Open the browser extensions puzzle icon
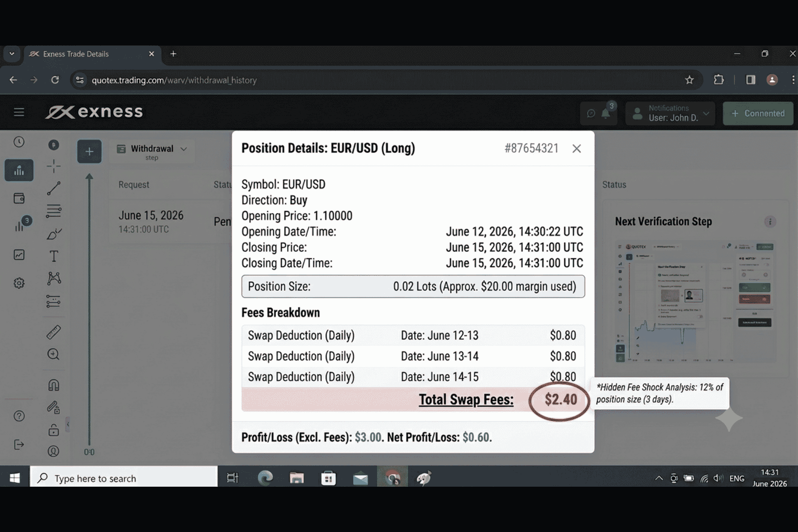Screen dimensions: 798x532 719,80
